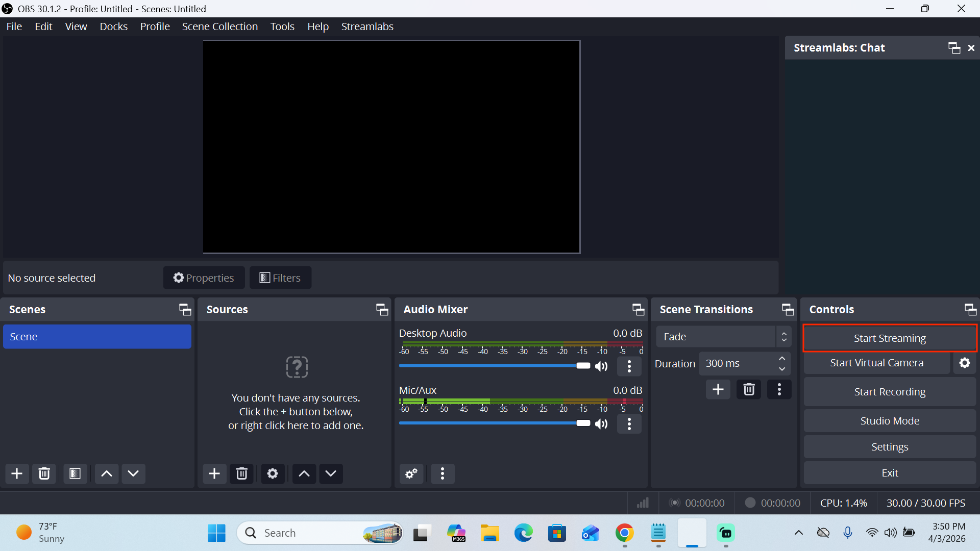Open the Scene Collection menu

220,27
